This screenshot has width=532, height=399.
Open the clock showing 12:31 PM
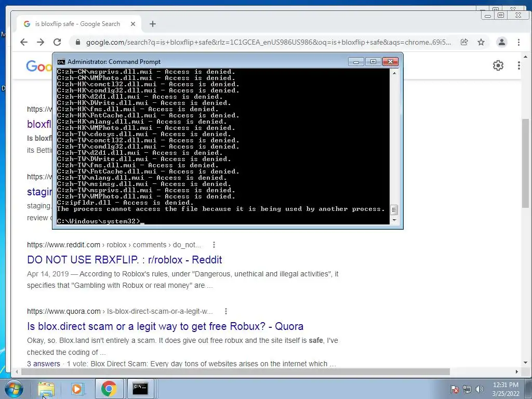tap(506, 389)
